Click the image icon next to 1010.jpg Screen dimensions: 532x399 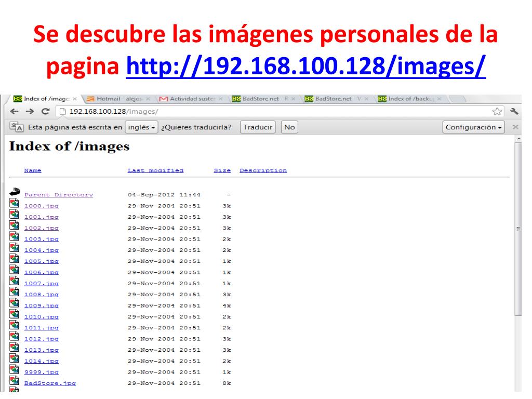(x=14, y=314)
